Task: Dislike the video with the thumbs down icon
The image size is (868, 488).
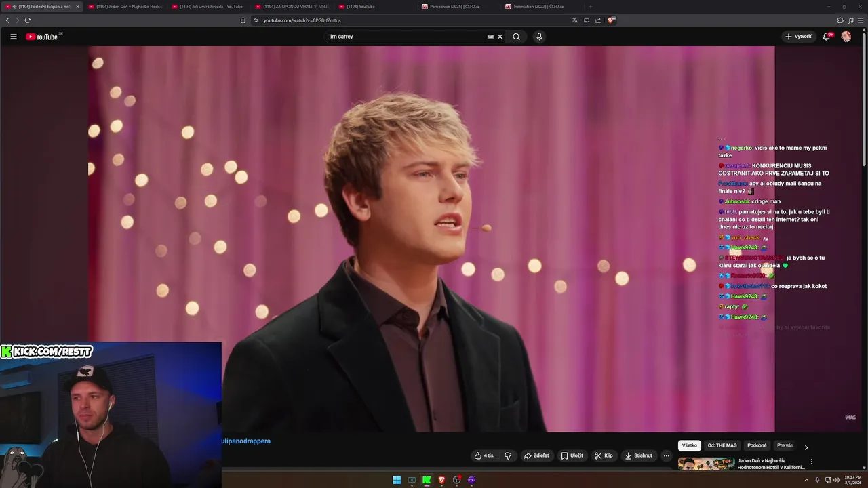Action: (508, 455)
